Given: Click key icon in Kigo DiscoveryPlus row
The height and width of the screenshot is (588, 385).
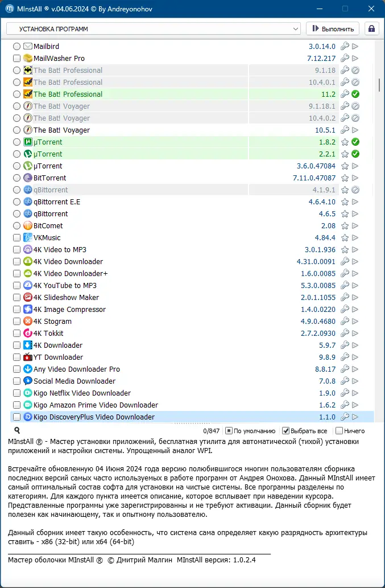Looking at the screenshot, I should (345, 417).
